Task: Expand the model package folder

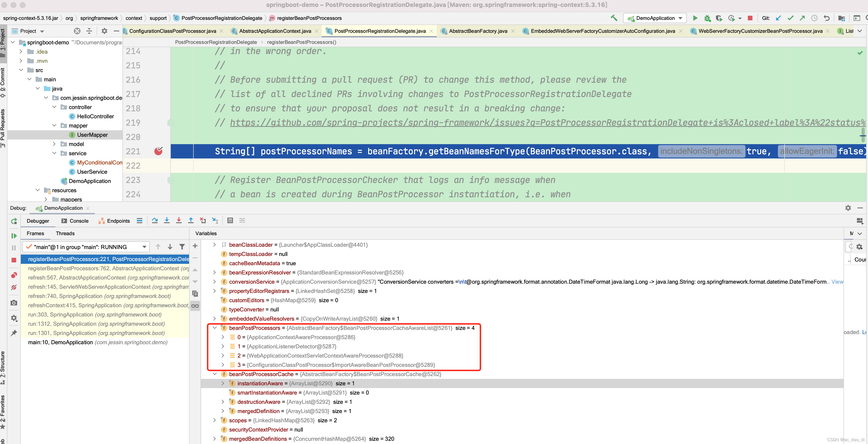Action: point(54,144)
